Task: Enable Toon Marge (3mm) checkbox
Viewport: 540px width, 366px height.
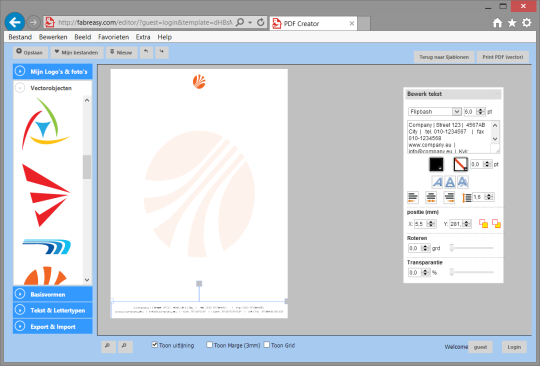Action: point(209,345)
